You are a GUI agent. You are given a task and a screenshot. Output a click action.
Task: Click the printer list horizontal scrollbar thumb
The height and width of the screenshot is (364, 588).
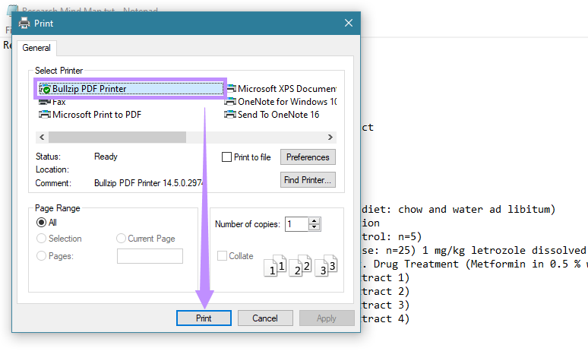coord(118,138)
